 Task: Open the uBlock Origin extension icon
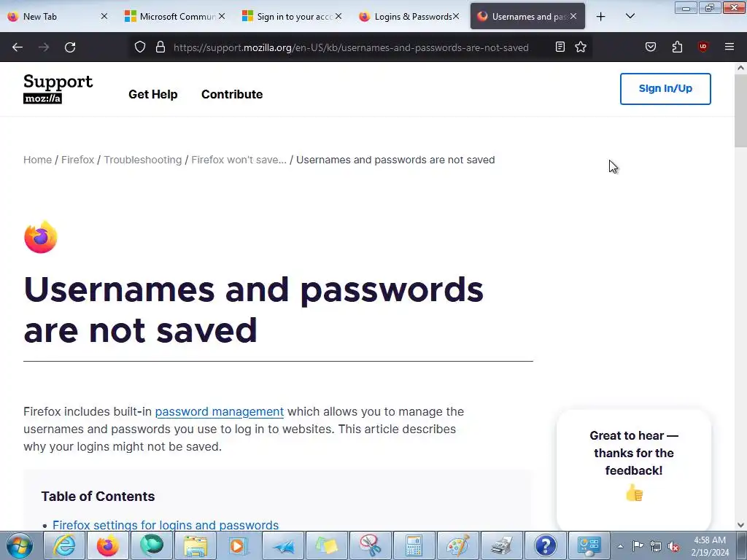(x=703, y=47)
